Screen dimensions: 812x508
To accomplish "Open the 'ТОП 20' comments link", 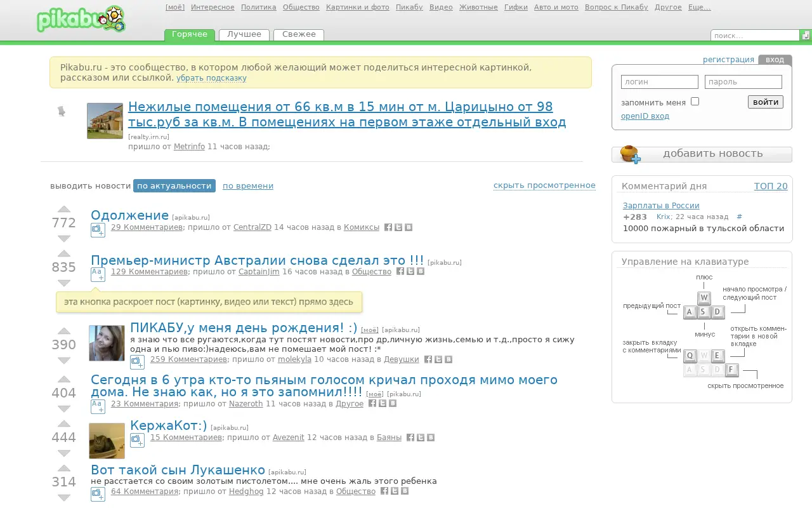I will (771, 186).
